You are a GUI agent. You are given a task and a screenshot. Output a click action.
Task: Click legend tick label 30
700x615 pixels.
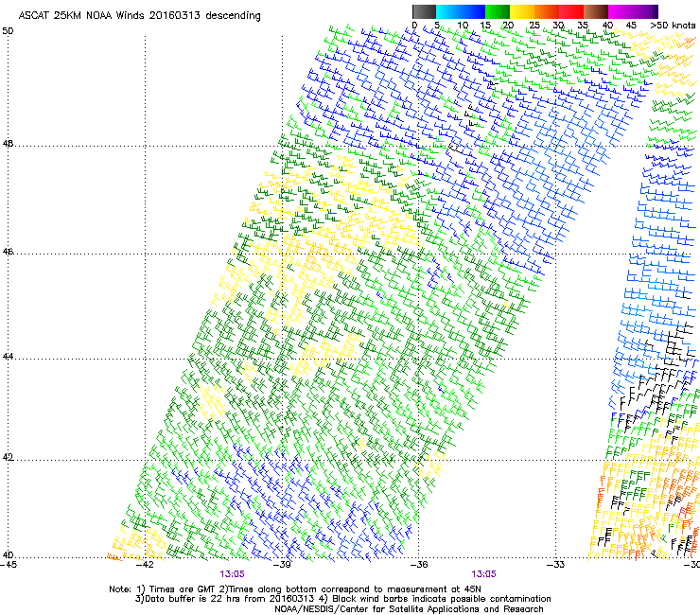click(x=558, y=26)
